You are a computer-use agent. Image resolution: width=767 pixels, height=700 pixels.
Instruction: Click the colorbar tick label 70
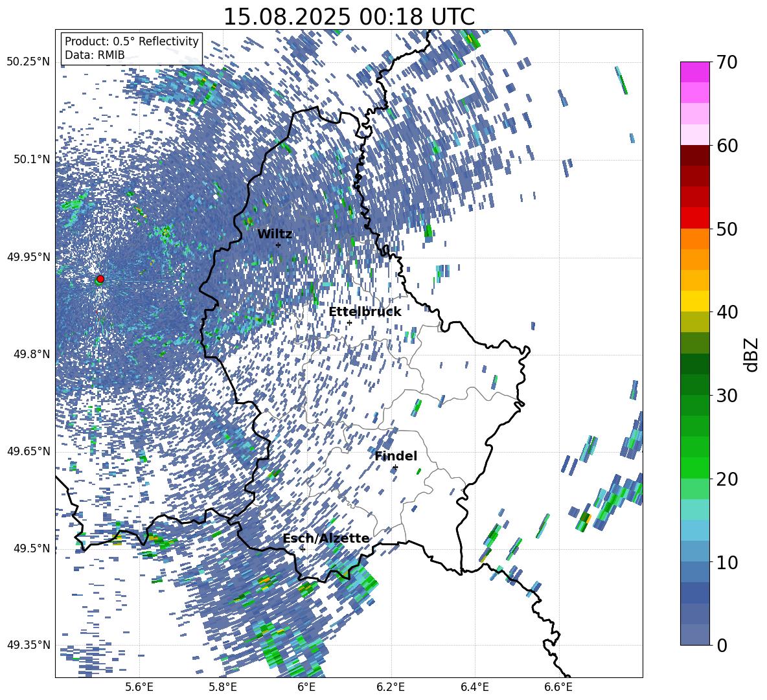point(727,63)
